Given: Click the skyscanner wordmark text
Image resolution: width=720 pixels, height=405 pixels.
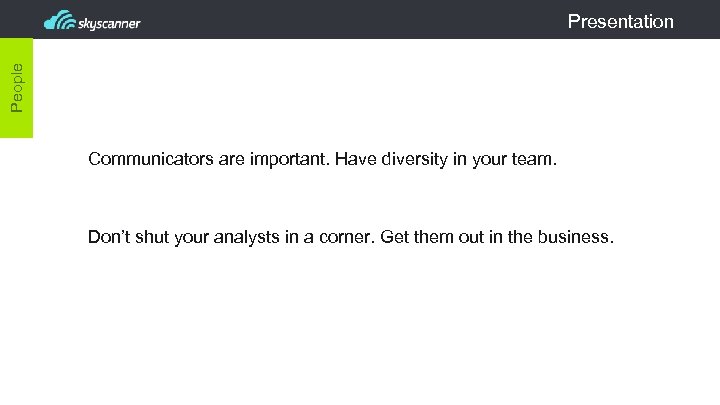Looking at the screenshot, I should point(109,22).
